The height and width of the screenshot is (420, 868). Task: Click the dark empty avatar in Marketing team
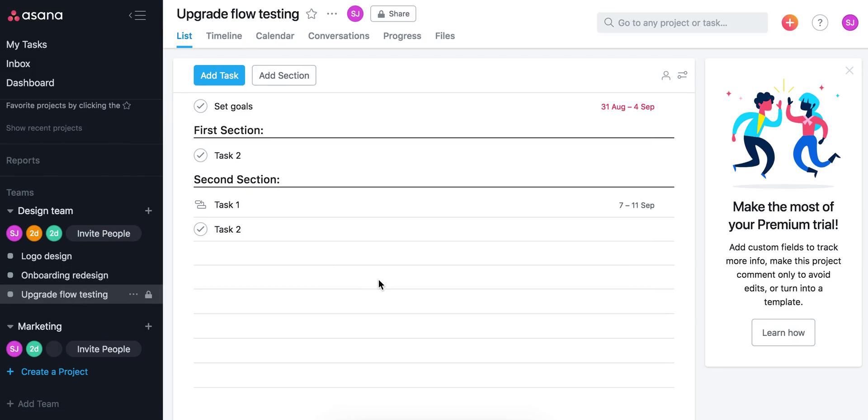point(54,349)
